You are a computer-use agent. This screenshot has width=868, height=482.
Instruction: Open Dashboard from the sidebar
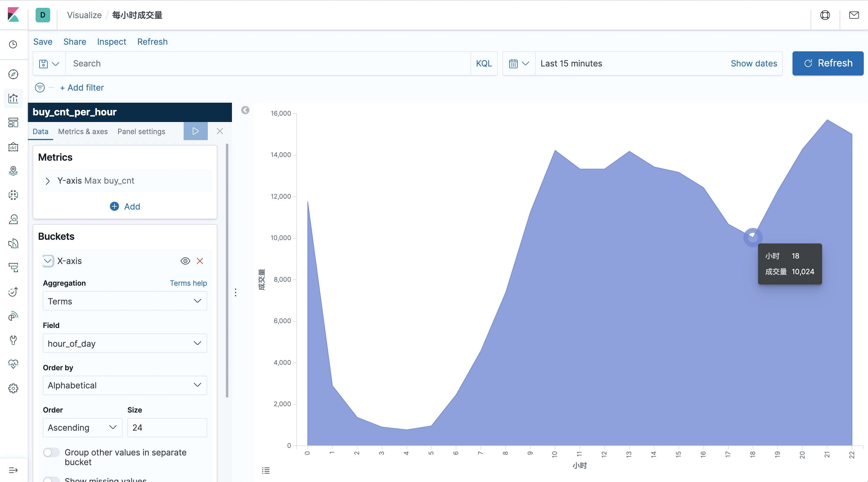pyautogui.click(x=13, y=123)
